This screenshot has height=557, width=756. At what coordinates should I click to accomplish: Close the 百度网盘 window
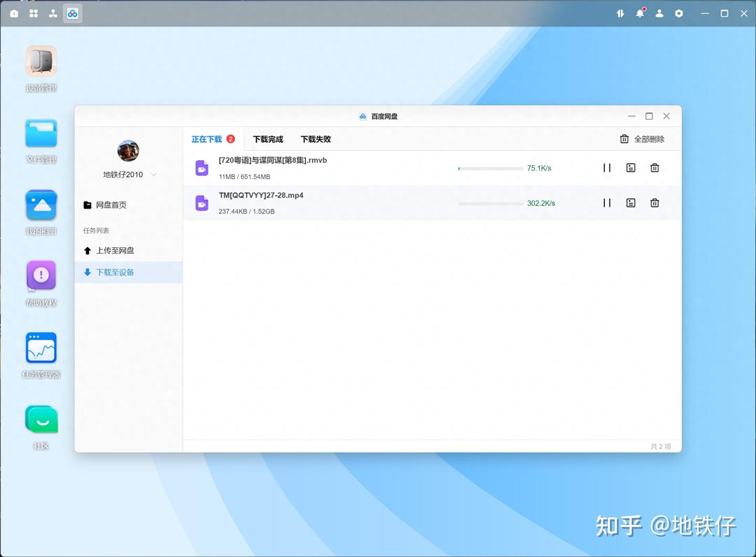click(x=666, y=116)
